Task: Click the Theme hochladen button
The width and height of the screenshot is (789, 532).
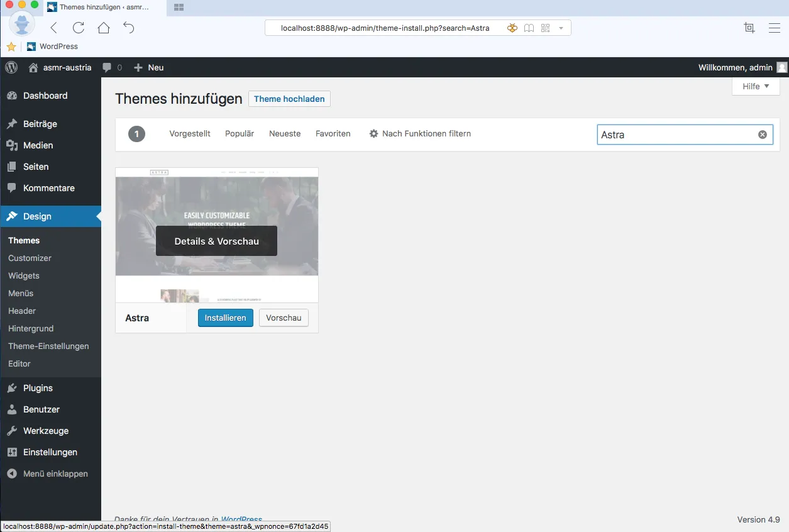Action: [x=289, y=99]
